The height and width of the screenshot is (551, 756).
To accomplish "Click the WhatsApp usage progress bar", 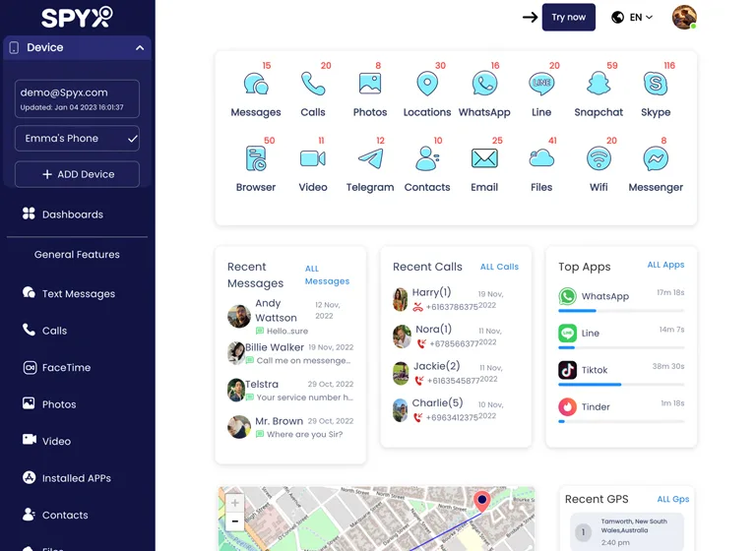I will (x=621, y=311).
